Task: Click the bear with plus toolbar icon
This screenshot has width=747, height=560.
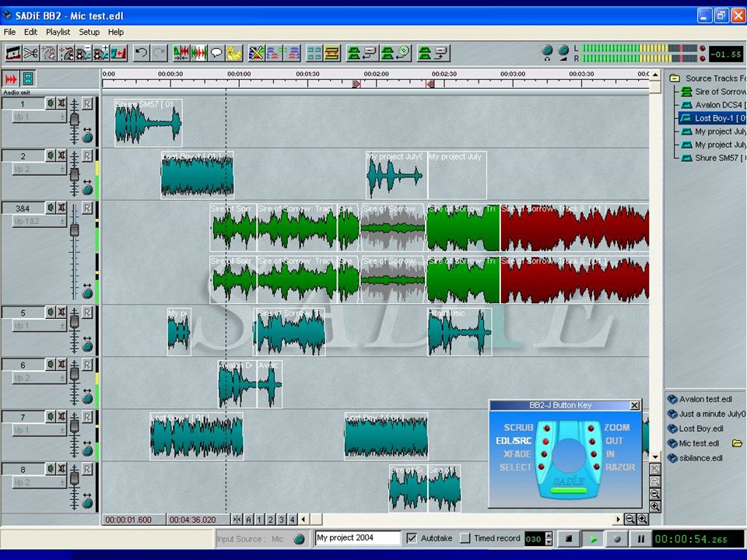Action: [101, 53]
